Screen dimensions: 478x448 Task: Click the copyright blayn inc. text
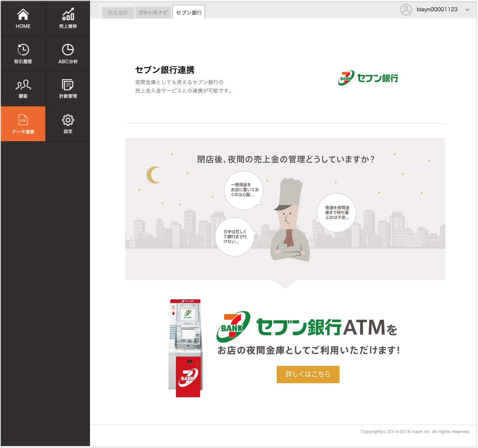(x=415, y=432)
